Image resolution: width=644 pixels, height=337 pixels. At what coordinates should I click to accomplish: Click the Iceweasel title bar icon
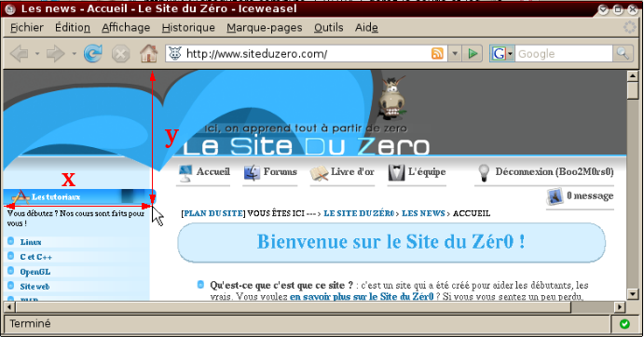[10, 9]
